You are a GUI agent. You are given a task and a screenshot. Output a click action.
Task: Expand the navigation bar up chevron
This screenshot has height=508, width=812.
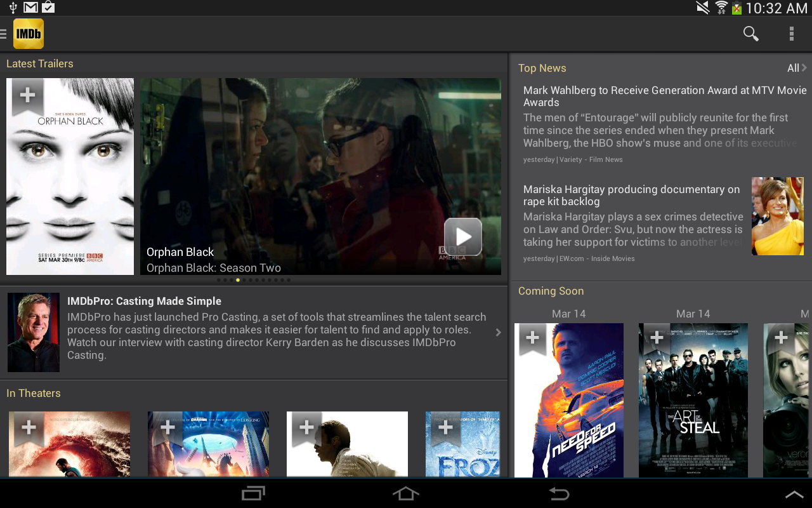[794, 494]
